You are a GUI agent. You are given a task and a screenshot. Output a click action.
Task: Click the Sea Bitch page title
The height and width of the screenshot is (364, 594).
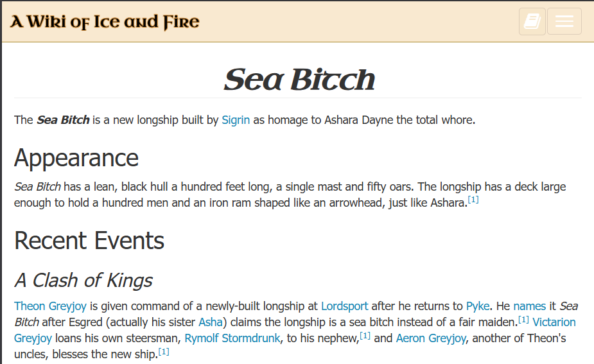[299, 80]
